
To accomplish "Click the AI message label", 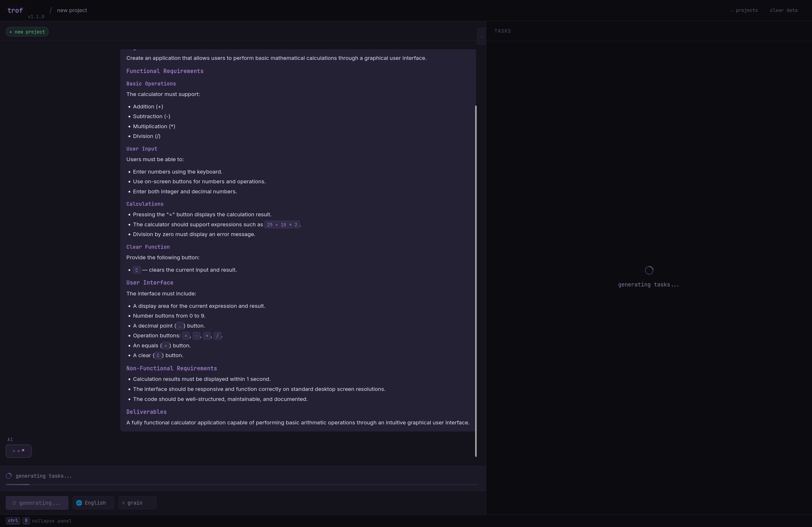I will click(x=10, y=440).
